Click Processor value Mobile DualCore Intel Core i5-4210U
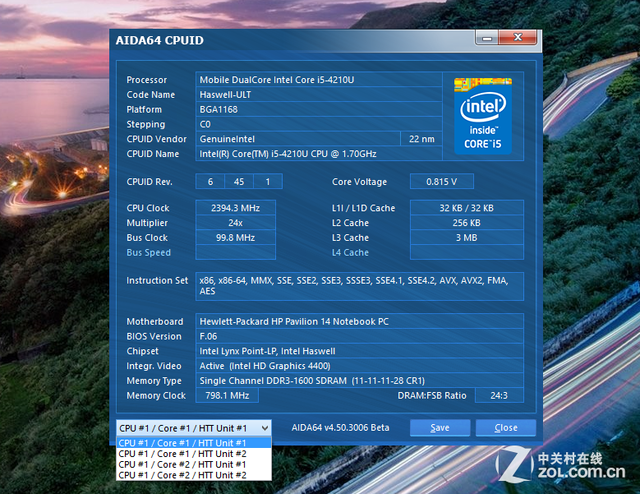Screen dimensions: 640x494 click(x=319, y=80)
